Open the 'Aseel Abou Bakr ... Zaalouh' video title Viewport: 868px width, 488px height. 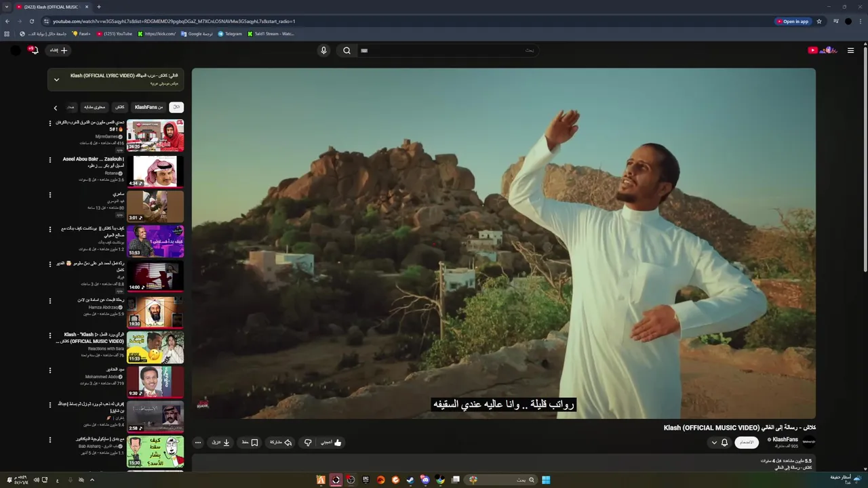(93, 162)
